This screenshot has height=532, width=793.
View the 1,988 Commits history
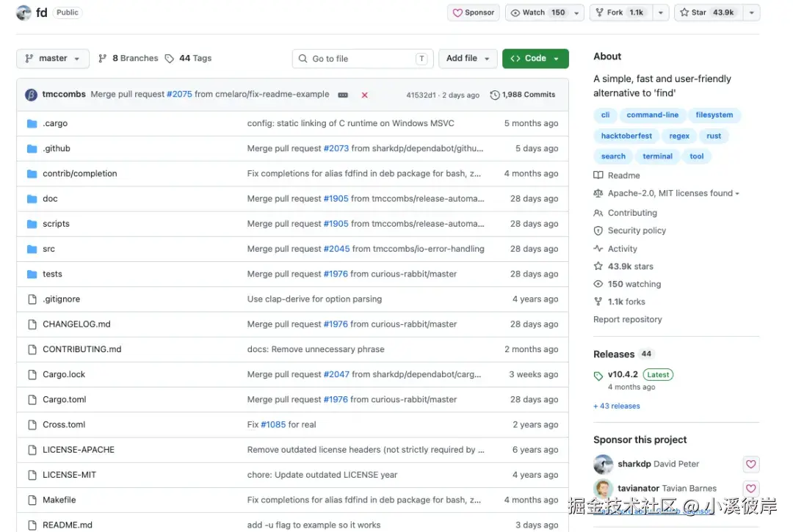tap(523, 95)
